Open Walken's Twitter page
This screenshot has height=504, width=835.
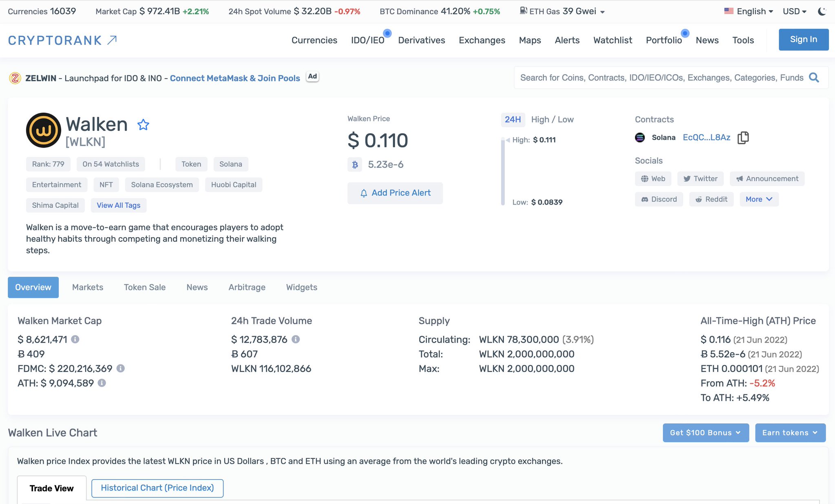(x=700, y=178)
